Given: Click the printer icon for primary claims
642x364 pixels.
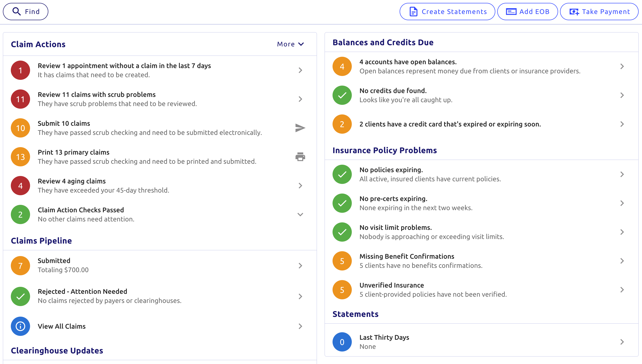Looking at the screenshot, I should pyautogui.click(x=300, y=157).
